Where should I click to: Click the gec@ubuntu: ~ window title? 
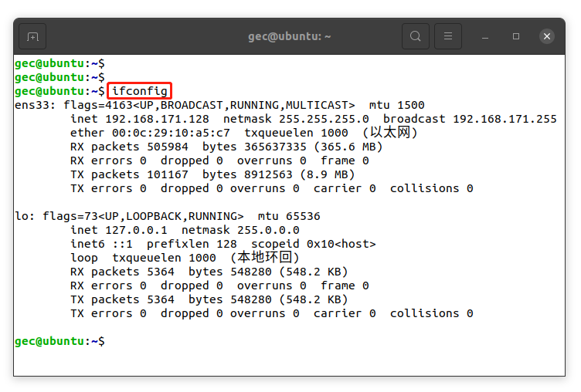click(290, 36)
